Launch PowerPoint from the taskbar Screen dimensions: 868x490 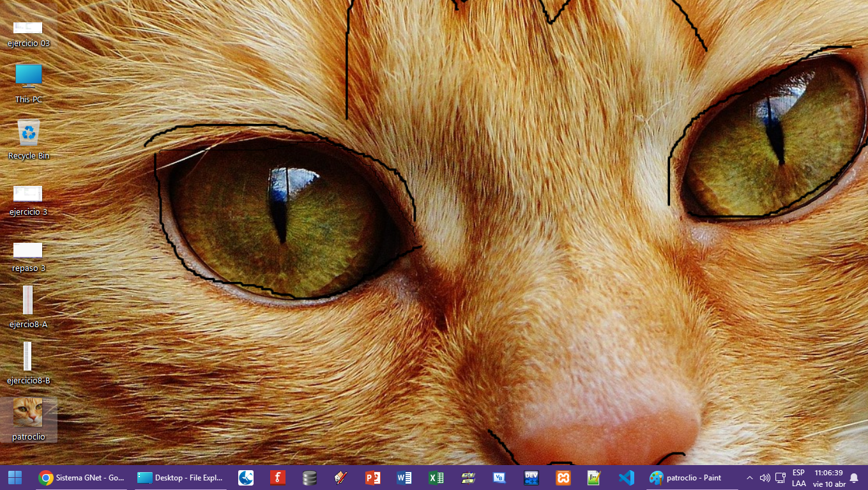coord(373,478)
